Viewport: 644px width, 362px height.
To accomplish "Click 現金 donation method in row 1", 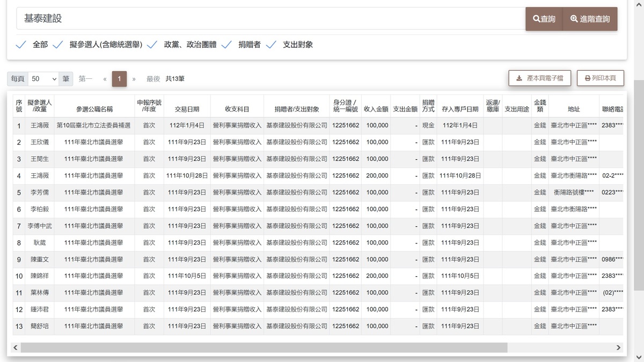I will 428,125.
